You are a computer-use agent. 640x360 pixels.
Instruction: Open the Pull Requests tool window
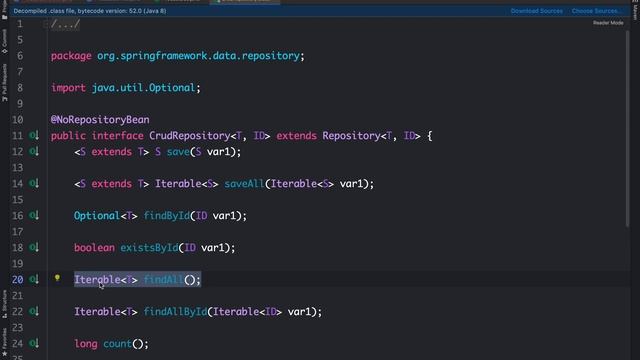tap(4, 83)
